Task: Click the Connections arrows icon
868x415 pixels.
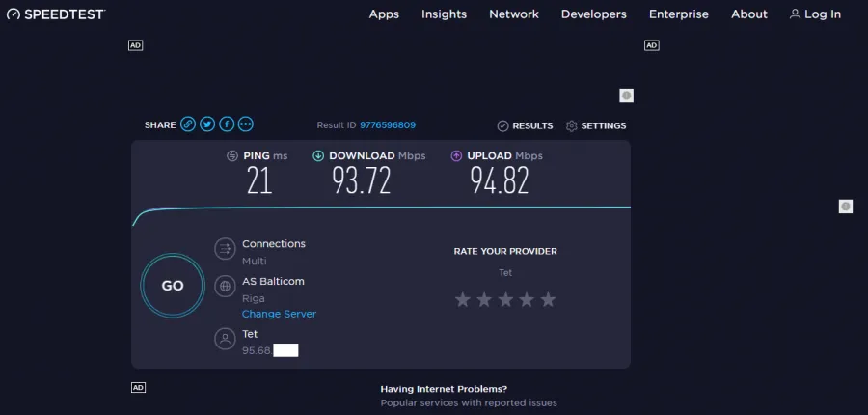Action: pyautogui.click(x=226, y=249)
